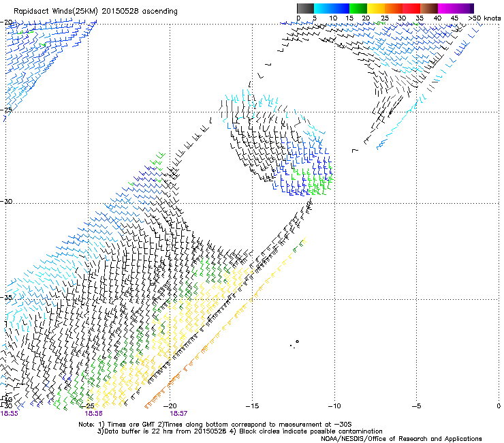504x443 pixels.
Task: Click the purple '18:57' time label
Action: pyautogui.click(x=178, y=414)
